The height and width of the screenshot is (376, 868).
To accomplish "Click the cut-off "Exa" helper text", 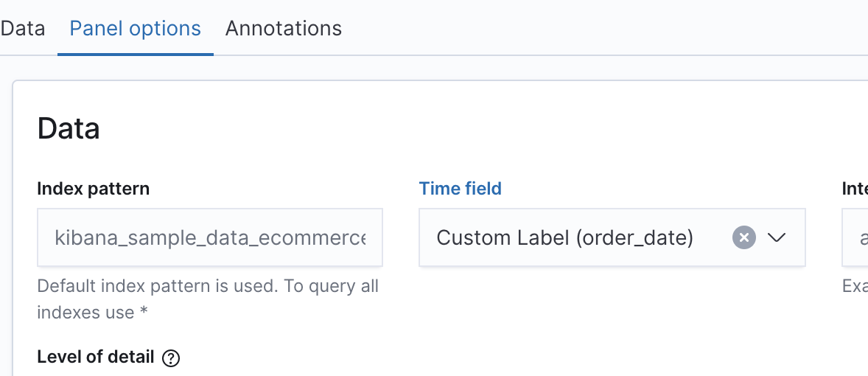I will click(855, 286).
